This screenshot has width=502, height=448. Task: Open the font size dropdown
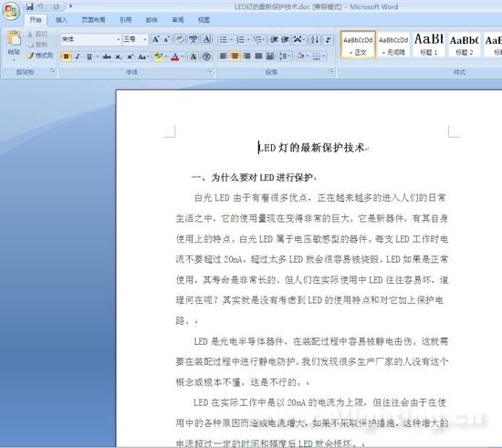coord(145,39)
